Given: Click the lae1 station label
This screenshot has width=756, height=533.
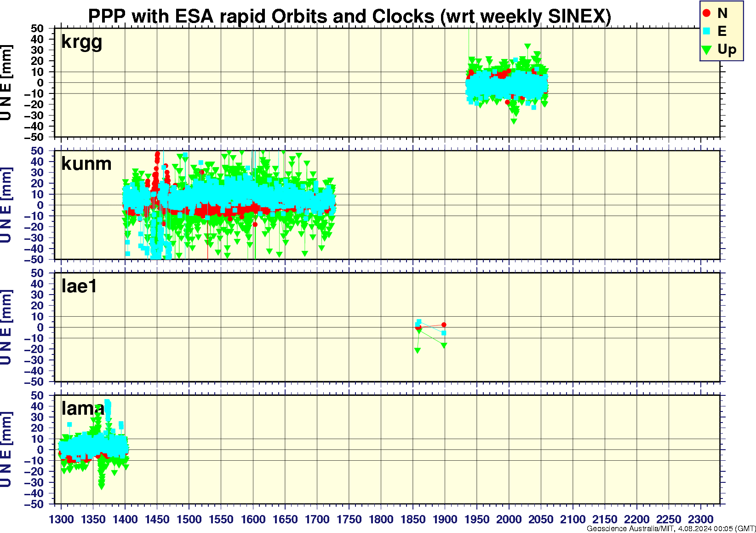Looking at the screenshot, I should coord(79,286).
